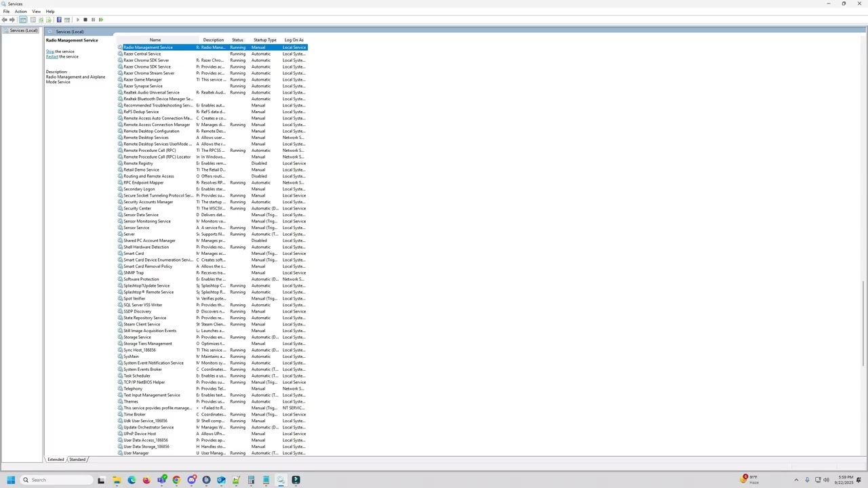
Task: Select the SysMain service row
Action: click(x=212, y=357)
